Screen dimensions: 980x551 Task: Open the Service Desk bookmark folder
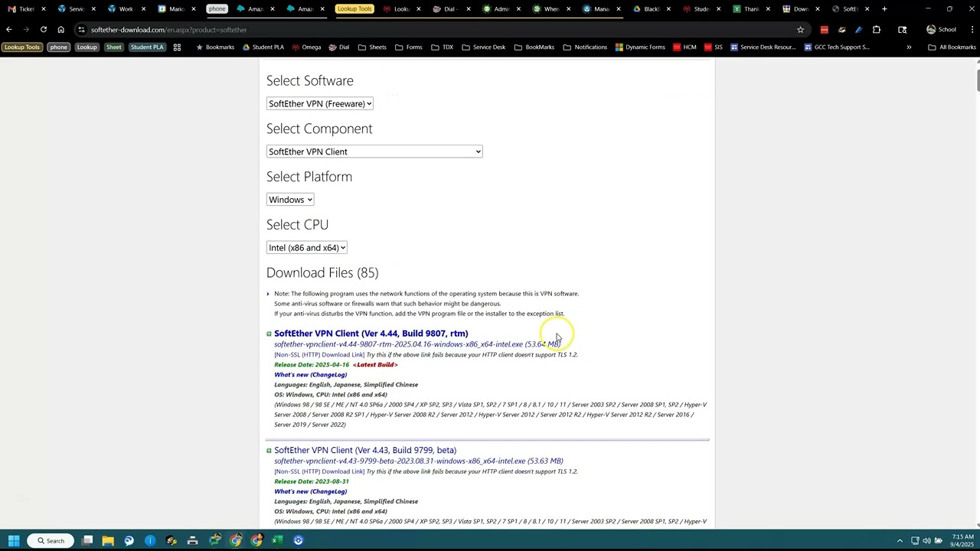pyautogui.click(x=483, y=47)
